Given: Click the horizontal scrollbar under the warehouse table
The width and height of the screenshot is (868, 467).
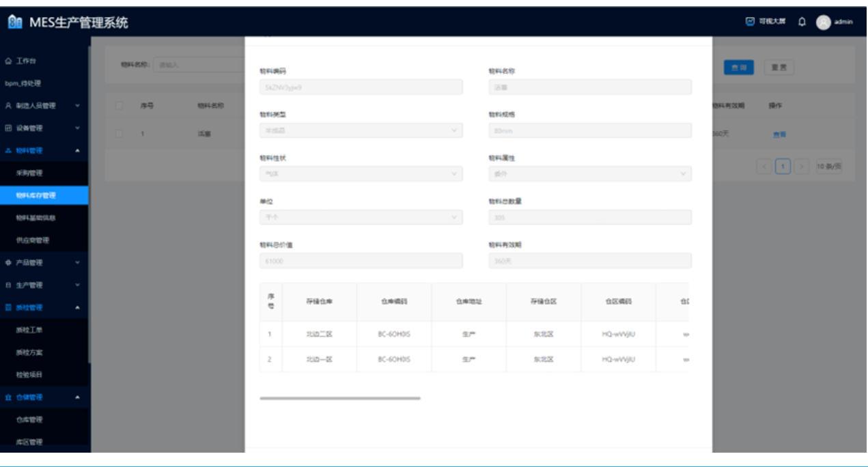Looking at the screenshot, I should tap(340, 398).
